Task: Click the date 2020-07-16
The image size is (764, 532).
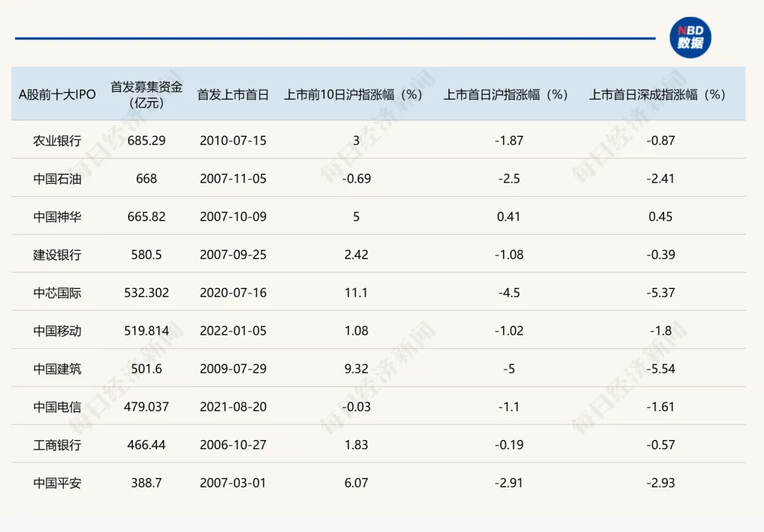Action: pos(233,293)
